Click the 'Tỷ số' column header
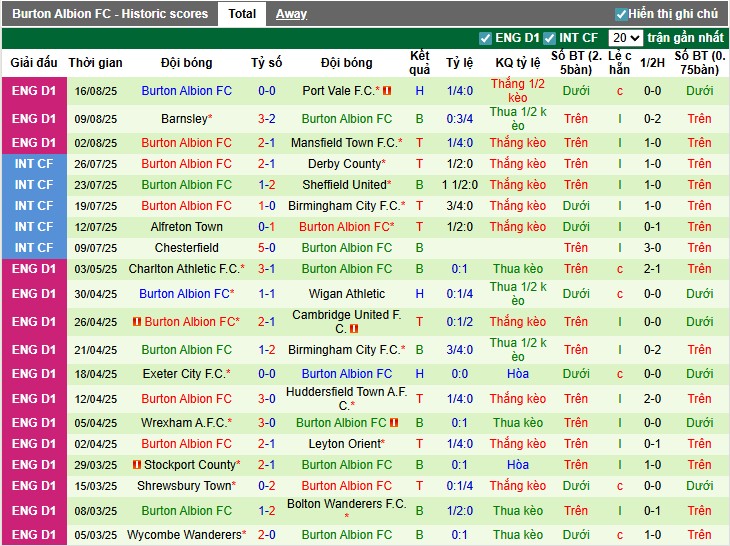The width and height of the screenshot is (730, 546). click(267, 63)
